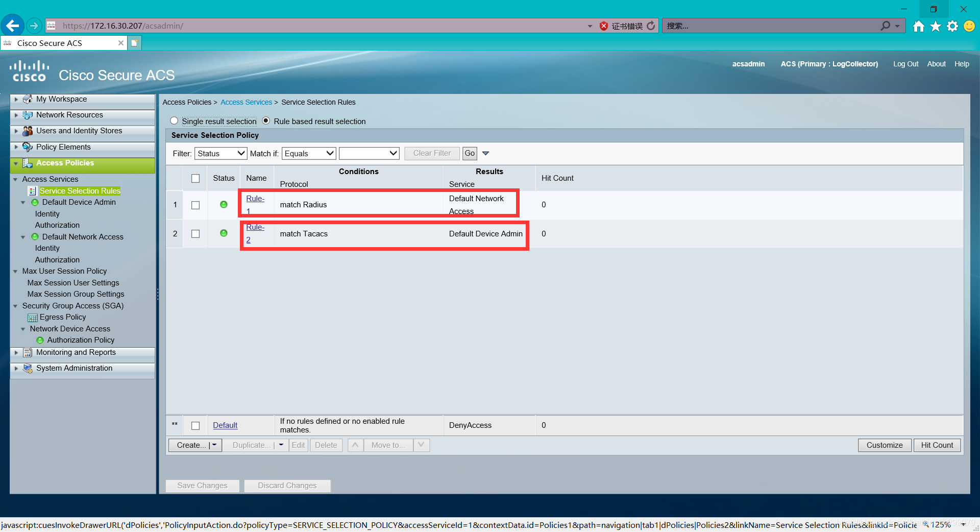Click green status icon of Rule-2
Viewport: 980px width, 532px height.
pyautogui.click(x=224, y=233)
